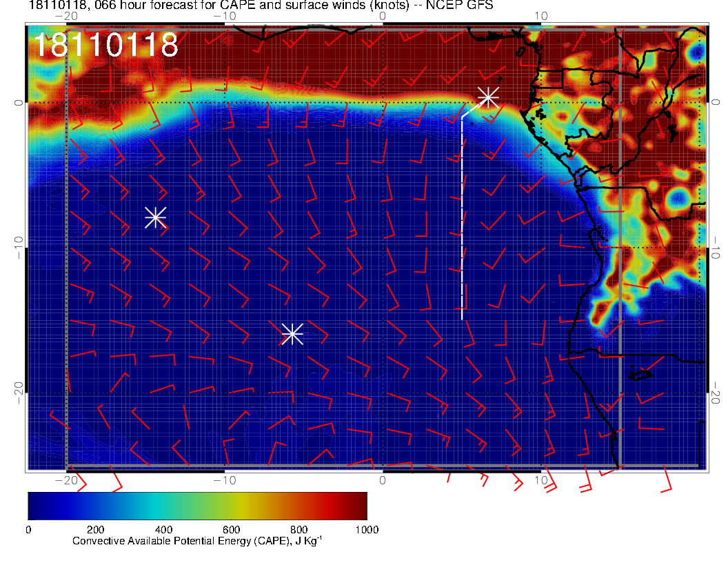Viewport: 728px width, 563px height.
Task: Pick the dark blue end of the CAPE colorbar
Action: click(36, 505)
